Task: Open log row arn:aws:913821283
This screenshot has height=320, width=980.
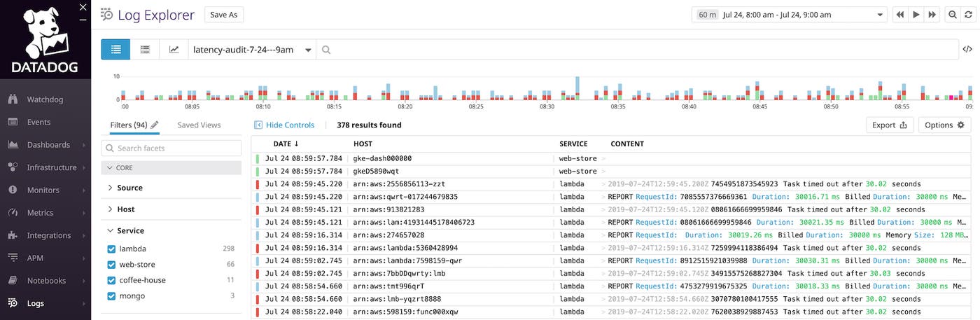Action: 612,209
